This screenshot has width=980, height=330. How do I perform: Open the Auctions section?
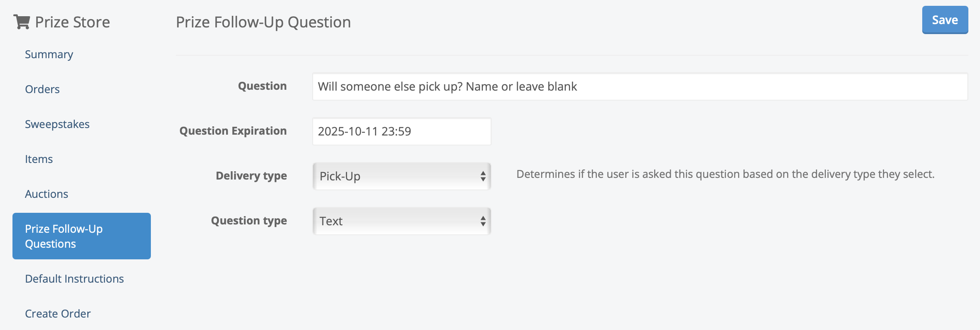[47, 194]
